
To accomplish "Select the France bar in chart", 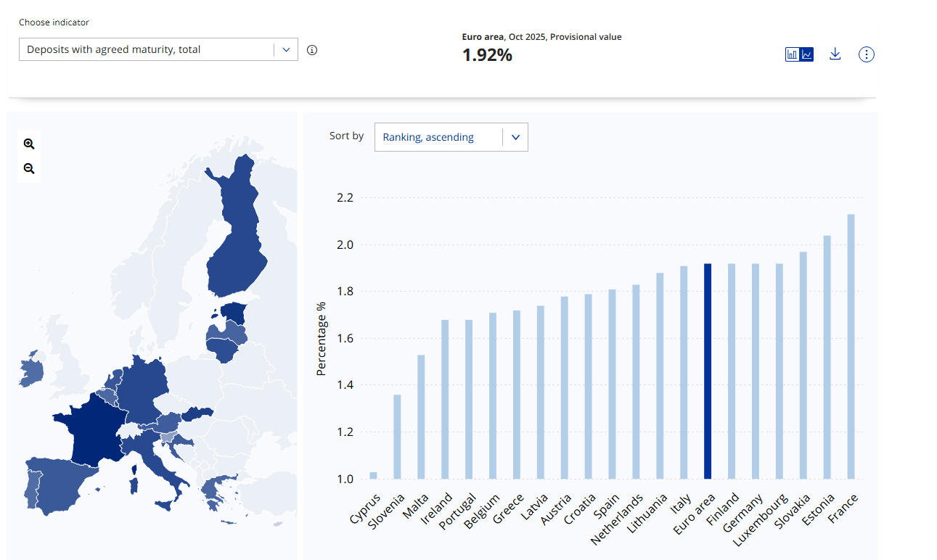I will (x=851, y=347).
